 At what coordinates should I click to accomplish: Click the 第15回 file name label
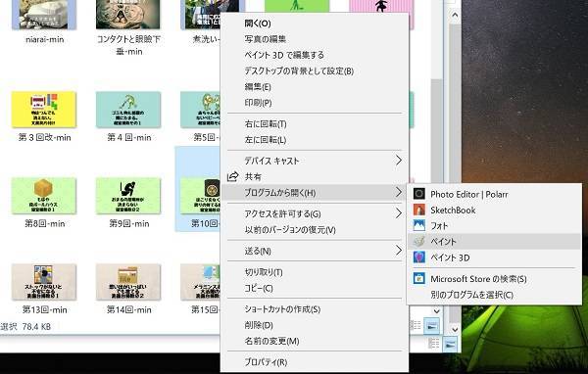(x=206, y=309)
